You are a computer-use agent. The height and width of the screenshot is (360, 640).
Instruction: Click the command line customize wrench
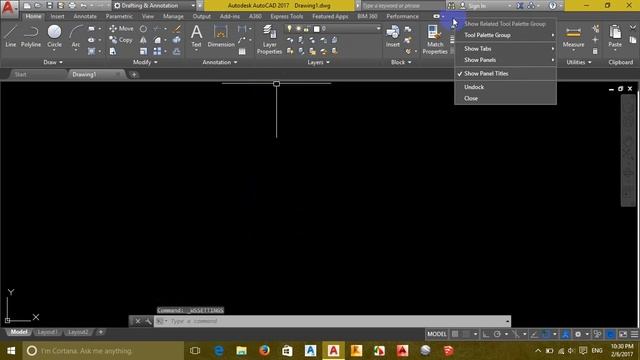click(x=148, y=321)
